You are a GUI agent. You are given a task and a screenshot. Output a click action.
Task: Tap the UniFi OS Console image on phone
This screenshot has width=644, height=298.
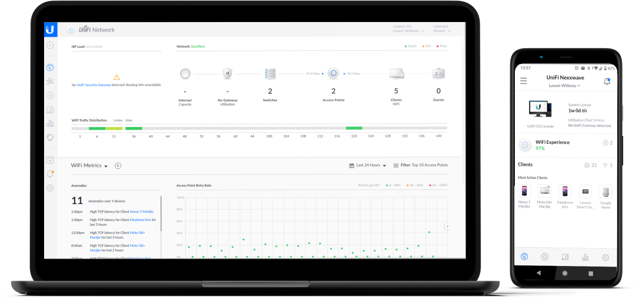coord(540,109)
